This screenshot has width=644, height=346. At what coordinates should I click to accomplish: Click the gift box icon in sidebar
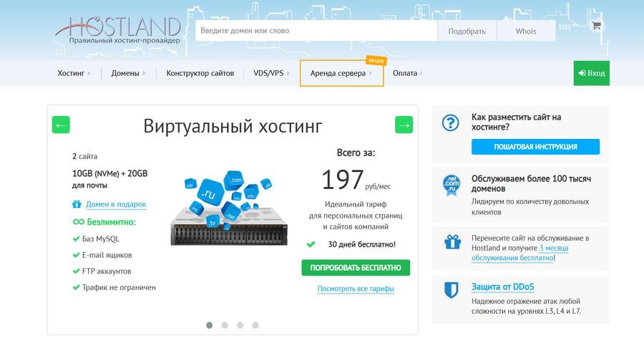[x=452, y=242]
